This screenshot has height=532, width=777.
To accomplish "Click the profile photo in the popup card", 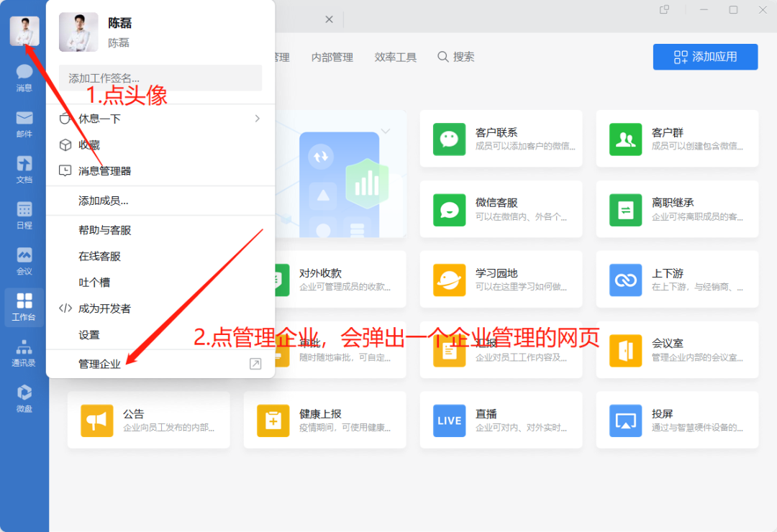I will (78, 32).
